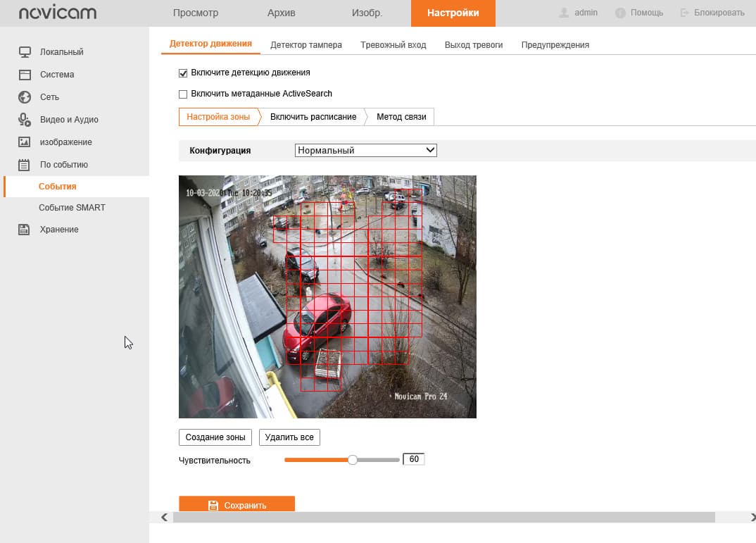Uncheck Включите детекцию движения checkbox
Viewport: 756px width, 543px height.
[x=183, y=73]
